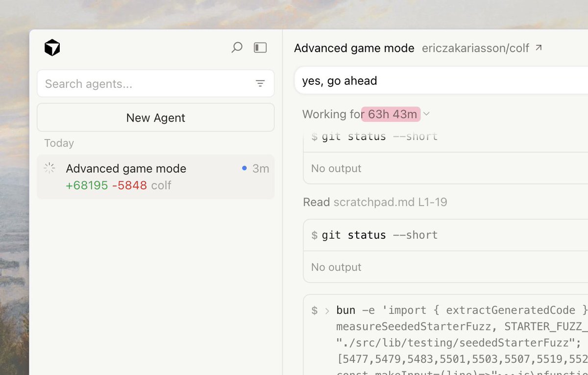Select the Advanced game mode agent
Image resolution: width=588 pixels, height=375 pixels.
click(x=156, y=176)
